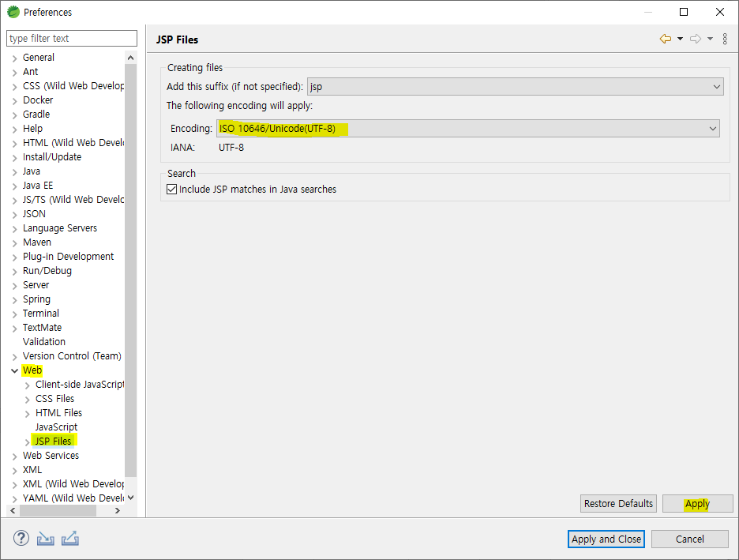Open the vertical dots view menu
Image resolution: width=739 pixels, height=560 pixels.
[725, 39]
